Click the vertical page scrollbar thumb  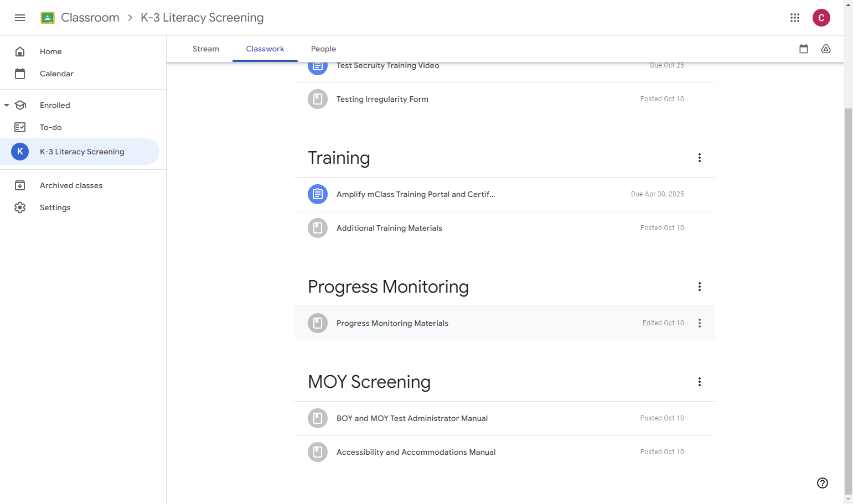[x=848, y=302]
